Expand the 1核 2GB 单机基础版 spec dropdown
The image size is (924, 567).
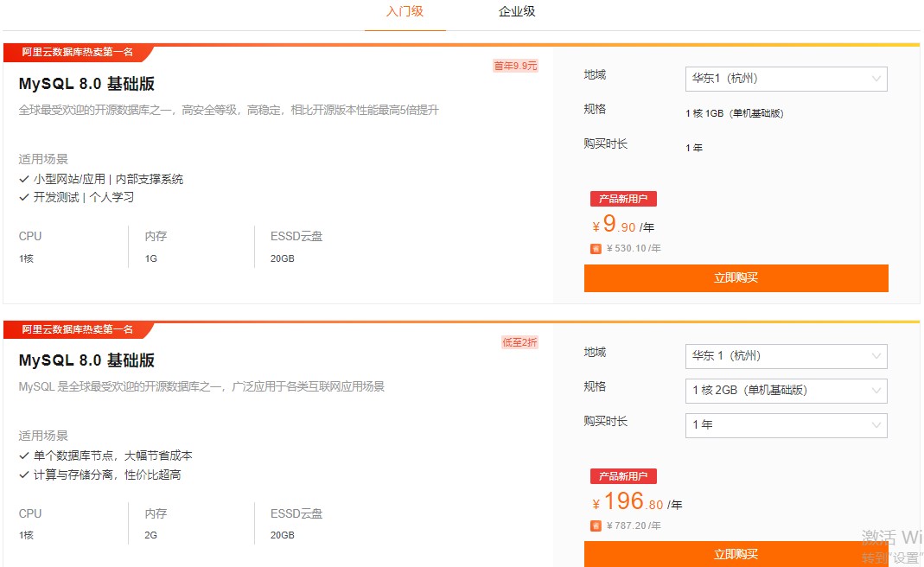tap(785, 391)
